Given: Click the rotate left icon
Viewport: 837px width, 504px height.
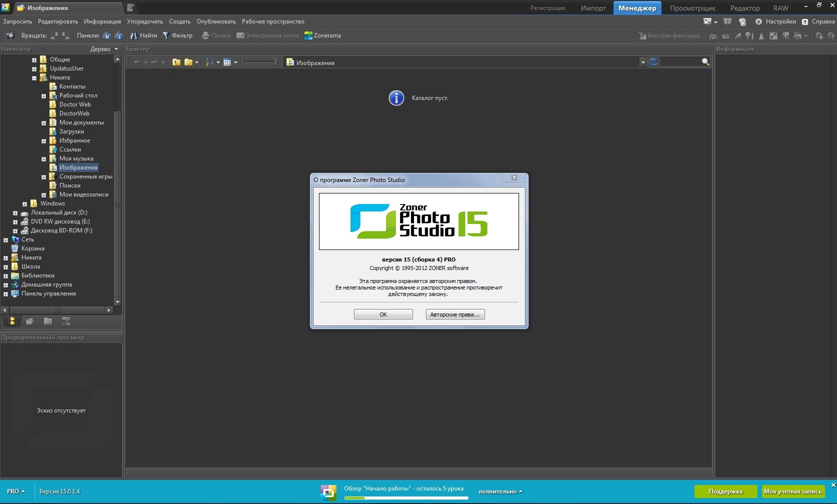Looking at the screenshot, I should [x=54, y=35].
